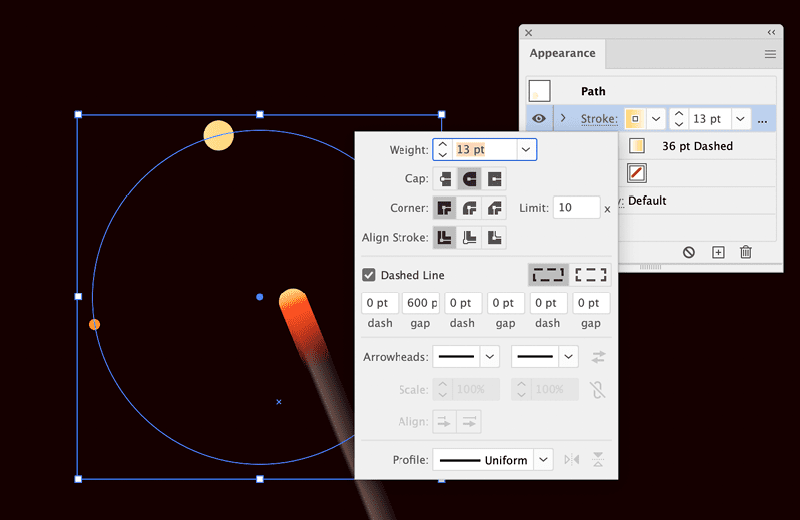The width and height of the screenshot is (800, 520).
Task: Click the second gap field
Action: pos(506,303)
